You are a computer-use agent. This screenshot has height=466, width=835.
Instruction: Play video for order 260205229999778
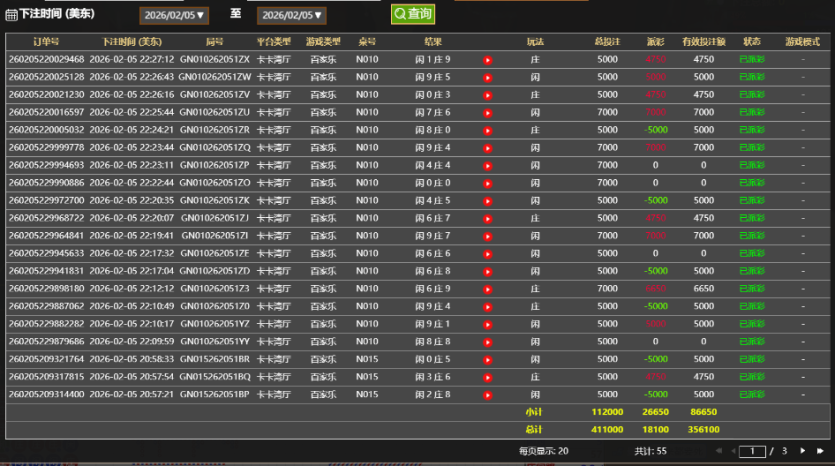[x=488, y=148]
